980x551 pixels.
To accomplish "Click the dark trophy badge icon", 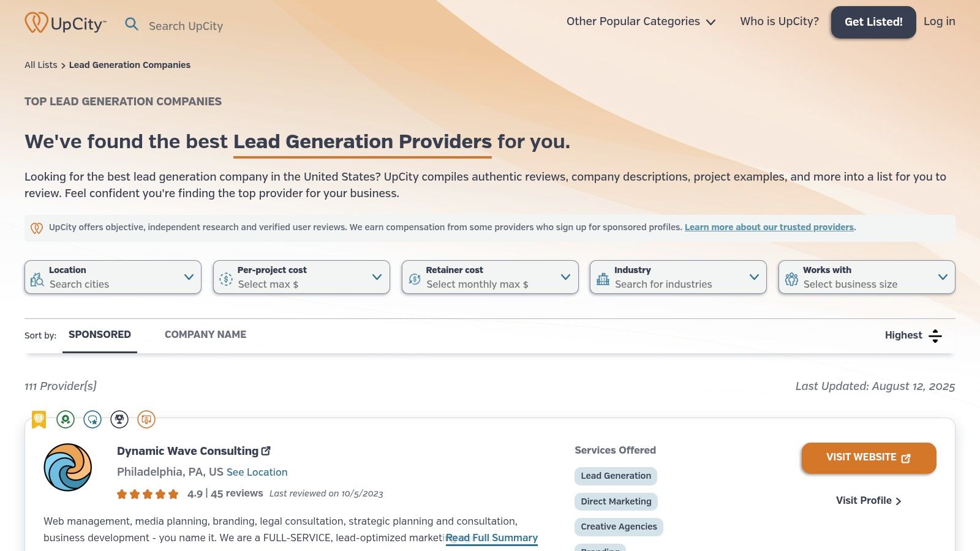I will click(119, 419).
